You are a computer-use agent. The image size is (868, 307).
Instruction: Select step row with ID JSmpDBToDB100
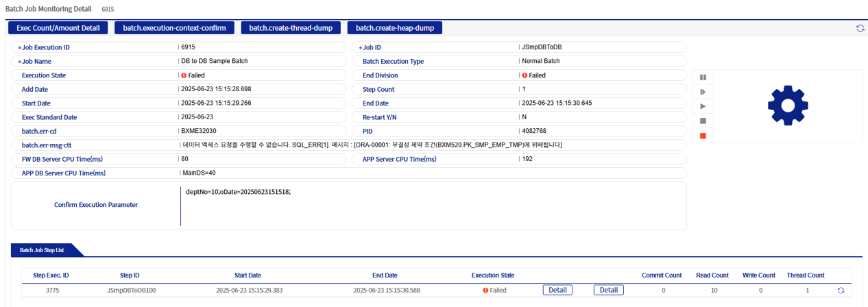[x=131, y=291]
